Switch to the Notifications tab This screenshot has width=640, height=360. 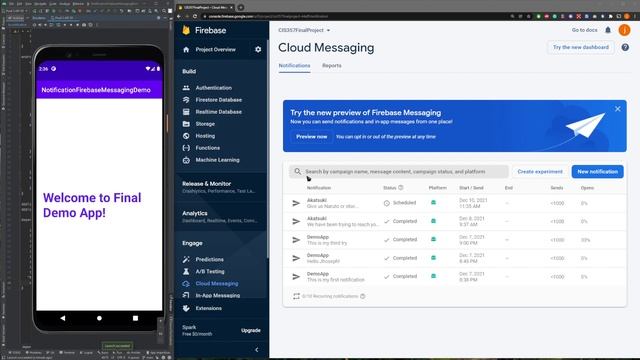[294, 66]
